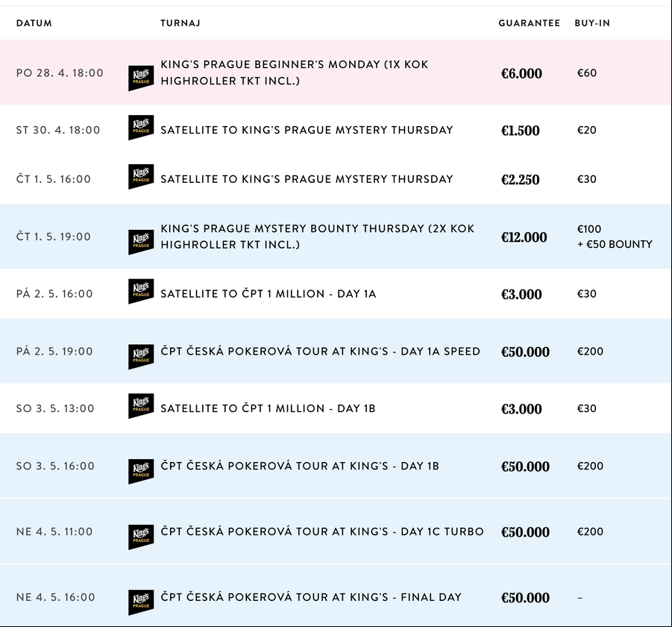Click King's logo on ČT 1. 5. 16:00 row
The width and height of the screenshot is (672, 627).
tap(141, 176)
